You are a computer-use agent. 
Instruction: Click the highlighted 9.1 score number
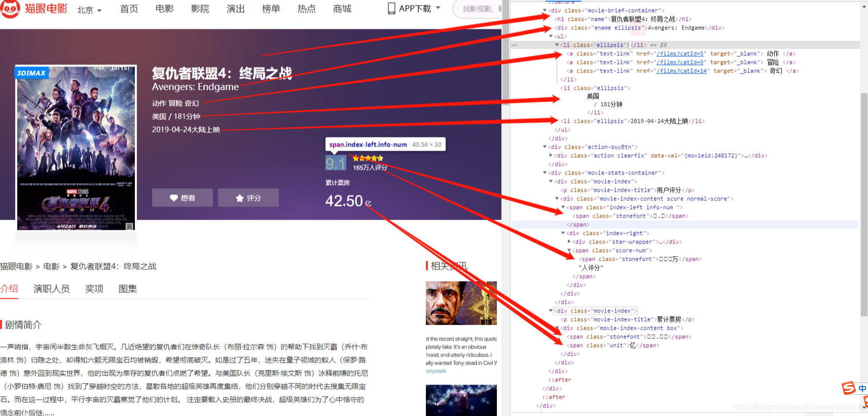point(336,163)
